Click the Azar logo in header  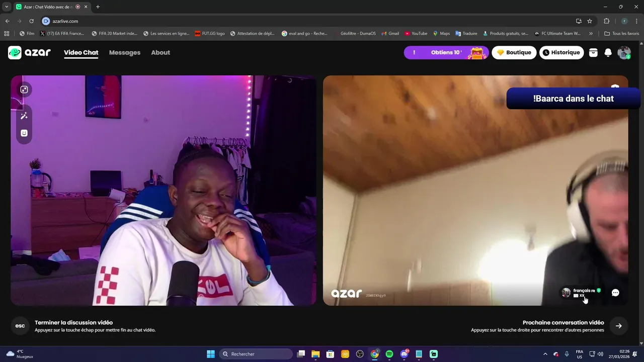point(29,52)
